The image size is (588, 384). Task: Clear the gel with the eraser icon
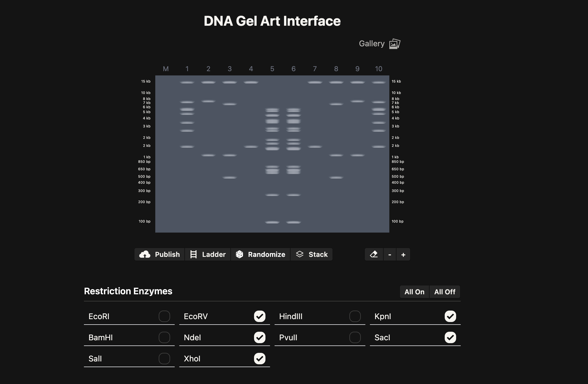[374, 254]
